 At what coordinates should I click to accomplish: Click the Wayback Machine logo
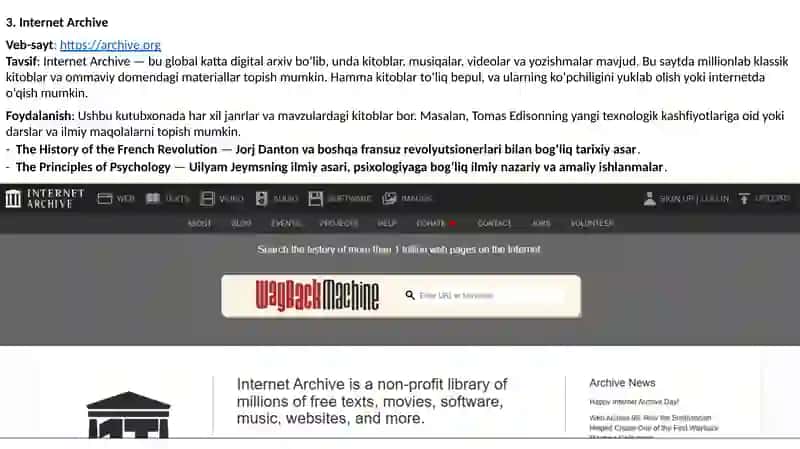[317, 295]
